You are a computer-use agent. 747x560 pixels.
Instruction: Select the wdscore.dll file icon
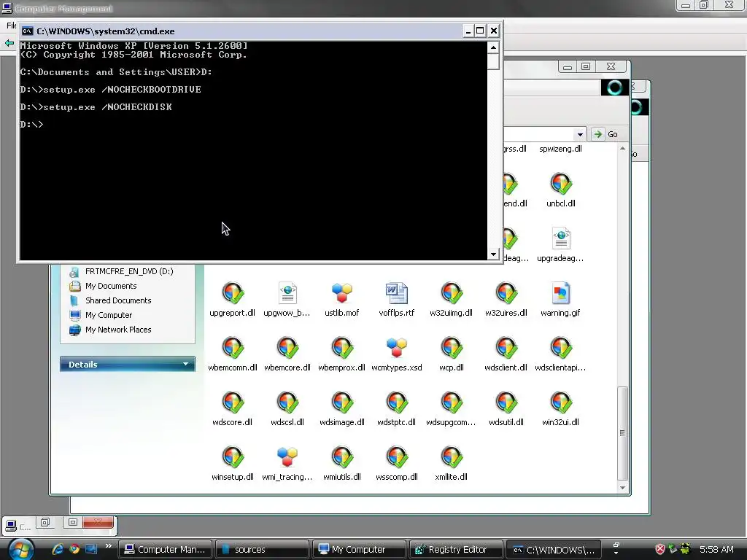(x=233, y=402)
